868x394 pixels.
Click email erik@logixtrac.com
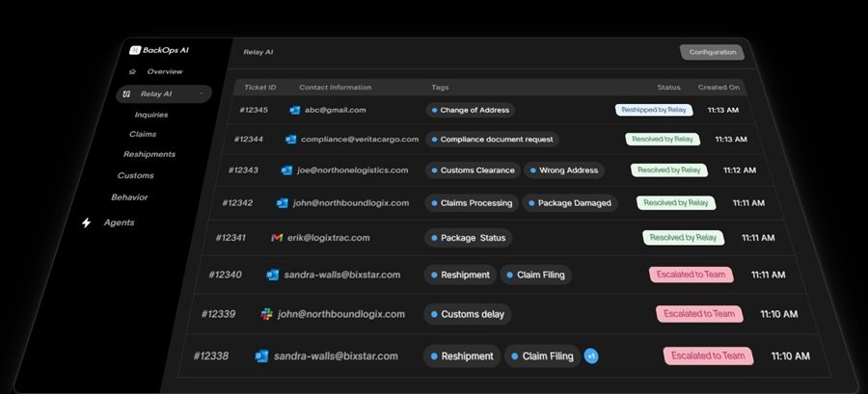point(329,238)
